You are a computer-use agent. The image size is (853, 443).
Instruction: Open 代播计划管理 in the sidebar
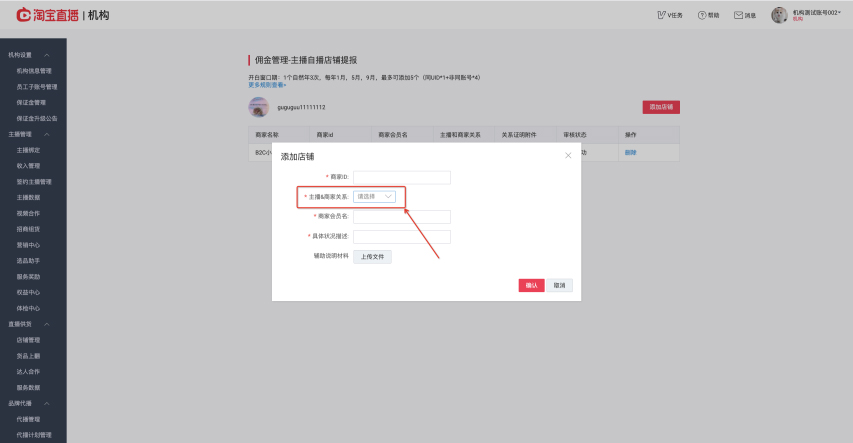[34, 435]
